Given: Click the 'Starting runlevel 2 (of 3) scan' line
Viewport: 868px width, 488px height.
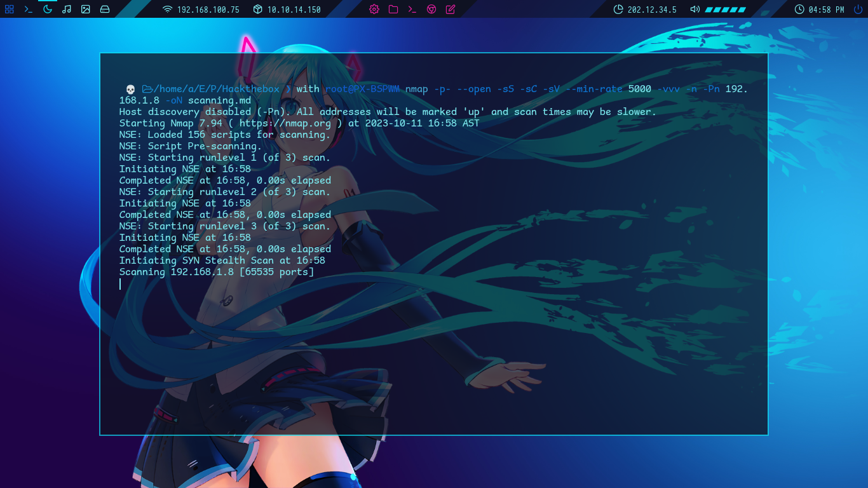Looking at the screenshot, I should pos(225,192).
